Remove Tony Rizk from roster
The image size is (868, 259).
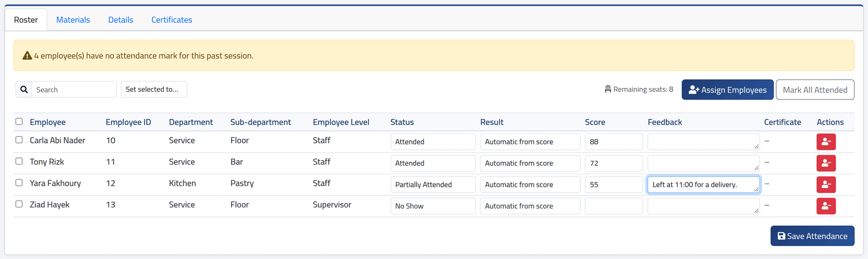click(826, 163)
